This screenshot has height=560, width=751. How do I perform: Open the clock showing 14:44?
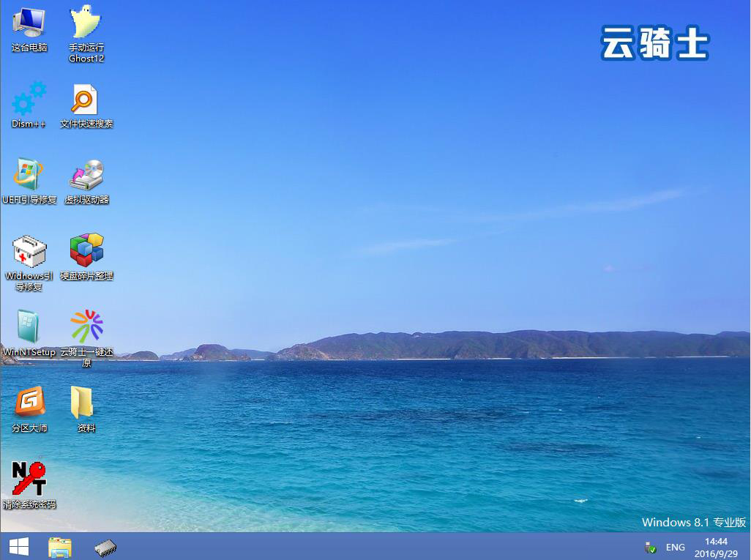[716, 547]
